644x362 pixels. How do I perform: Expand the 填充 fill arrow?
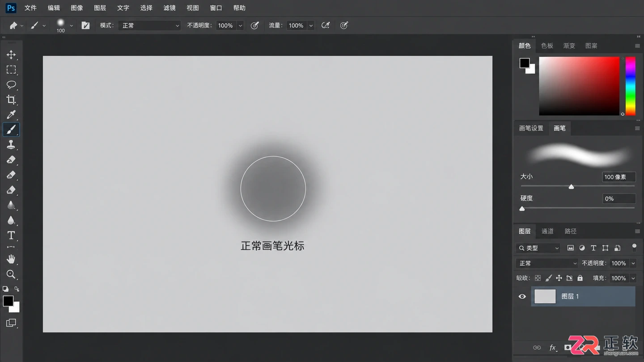coord(633,278)
